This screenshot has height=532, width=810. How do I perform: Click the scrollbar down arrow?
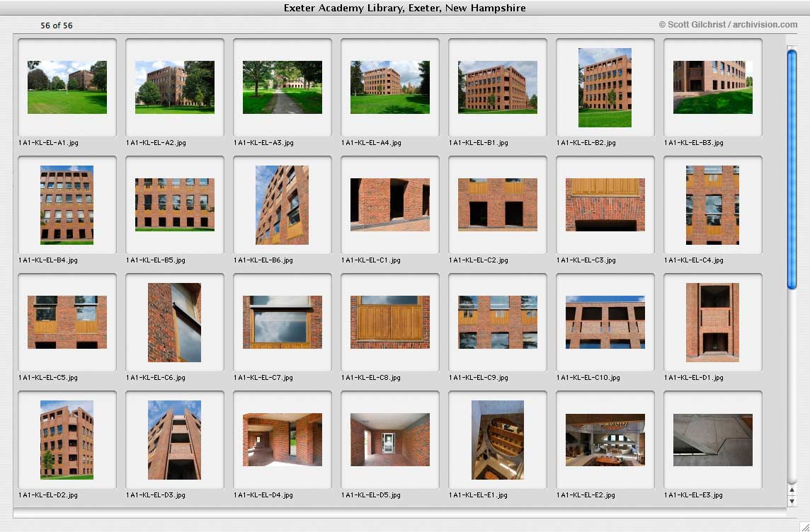point(792,501)
